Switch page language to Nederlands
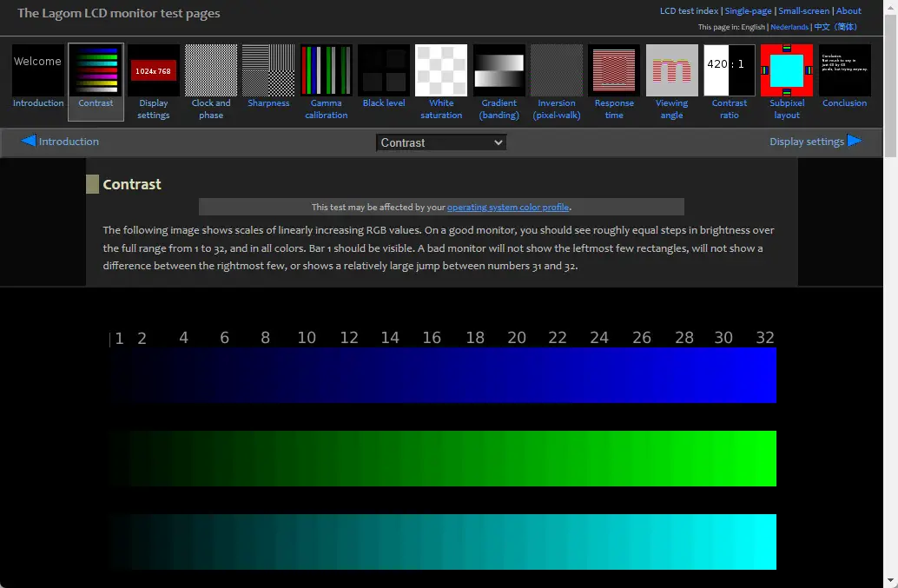The width and height of the screenshot is (898, 588). click(x=789, y=27)
